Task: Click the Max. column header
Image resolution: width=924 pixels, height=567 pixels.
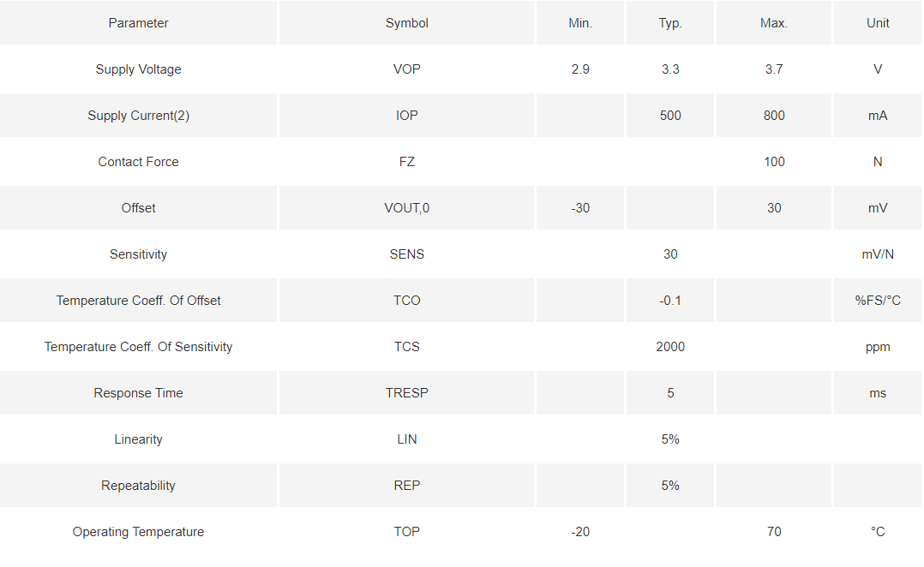Action: click(x=774, y=23)
